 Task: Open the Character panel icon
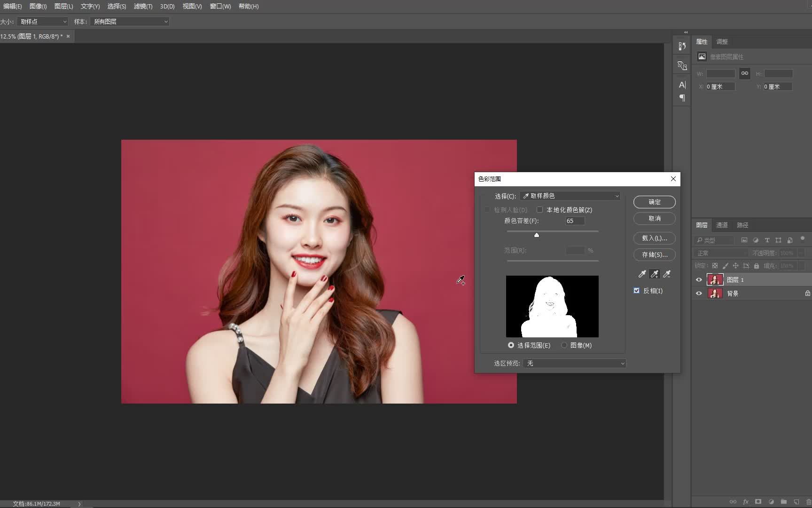click(682, 85)
